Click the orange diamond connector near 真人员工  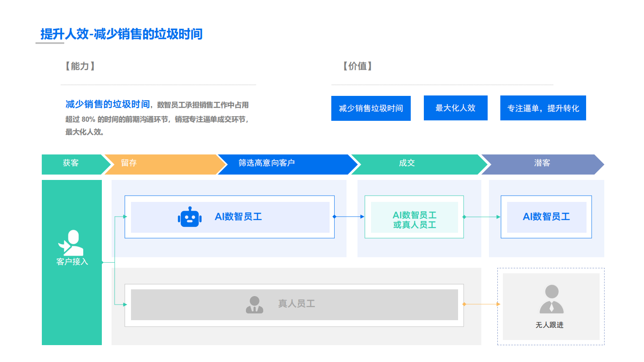point(464,304)
